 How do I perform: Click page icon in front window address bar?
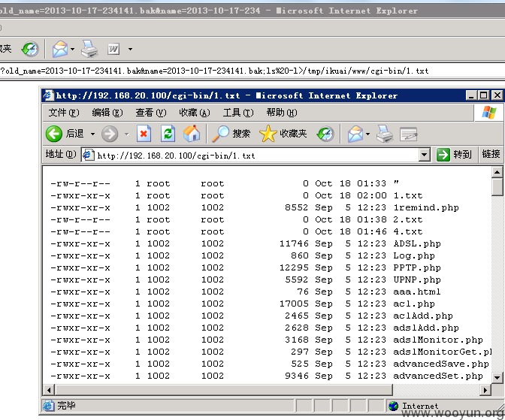click(88, 156)
